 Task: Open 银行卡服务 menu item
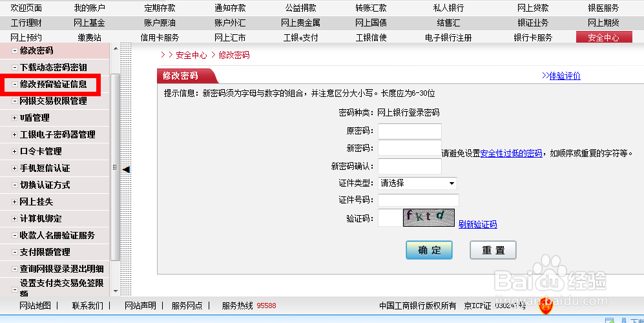click(x=533, y=38)
